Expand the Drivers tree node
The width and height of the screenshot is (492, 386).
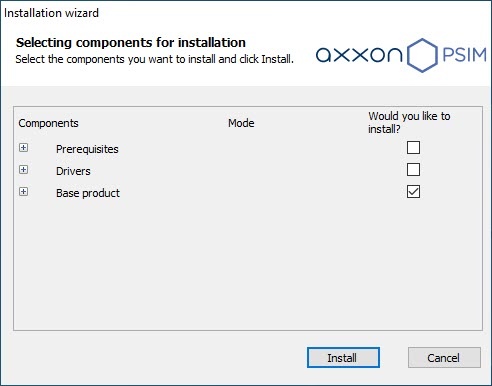(23, 169)
